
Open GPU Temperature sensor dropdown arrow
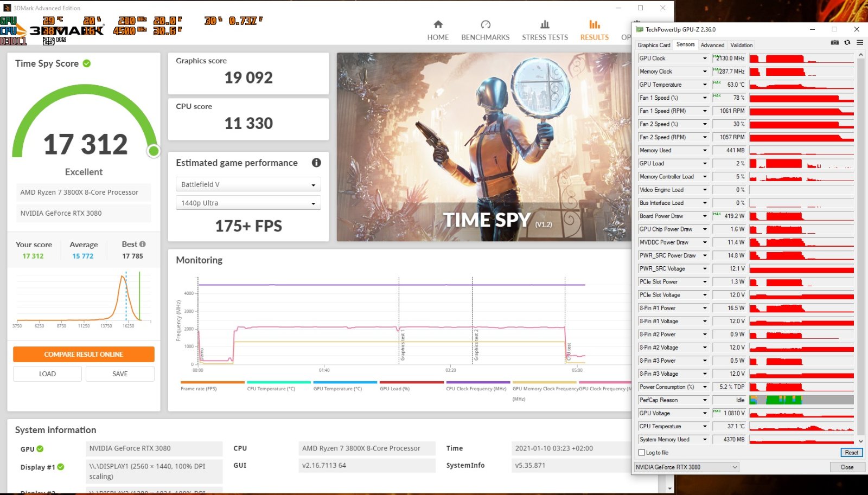(705, 85)
